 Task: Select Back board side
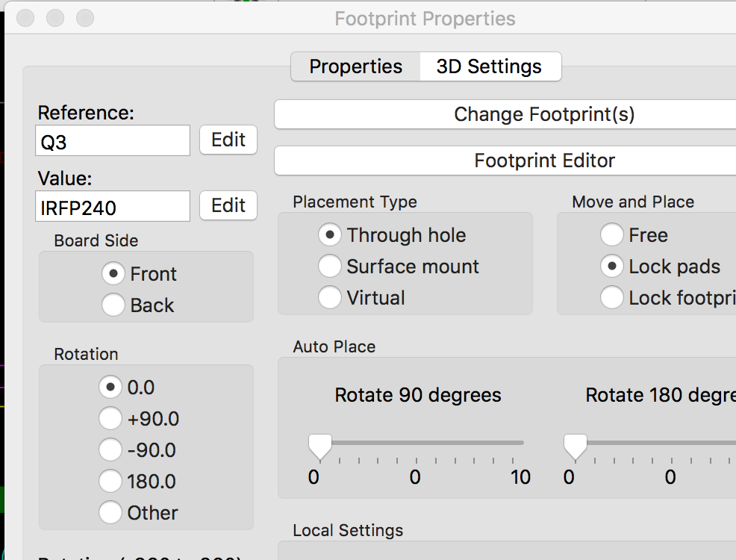tap(113, 305)
